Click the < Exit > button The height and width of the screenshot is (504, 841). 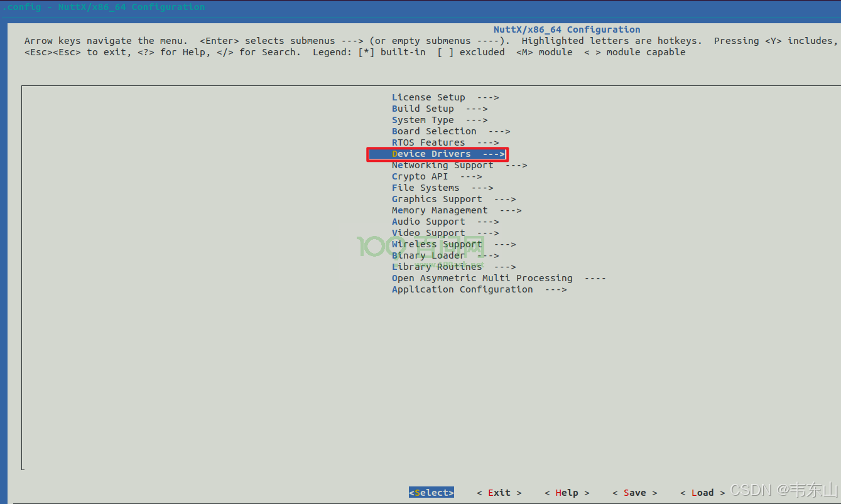point(499,493)
